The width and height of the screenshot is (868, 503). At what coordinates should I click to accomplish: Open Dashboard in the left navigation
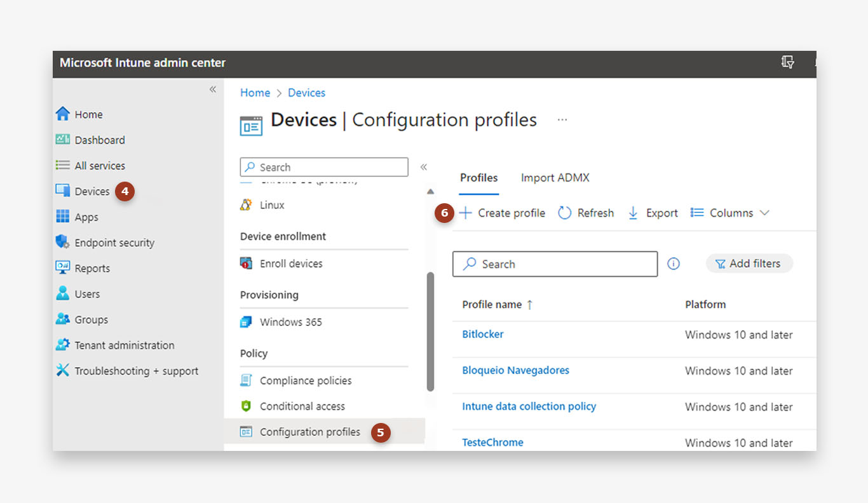pos(100,140)
